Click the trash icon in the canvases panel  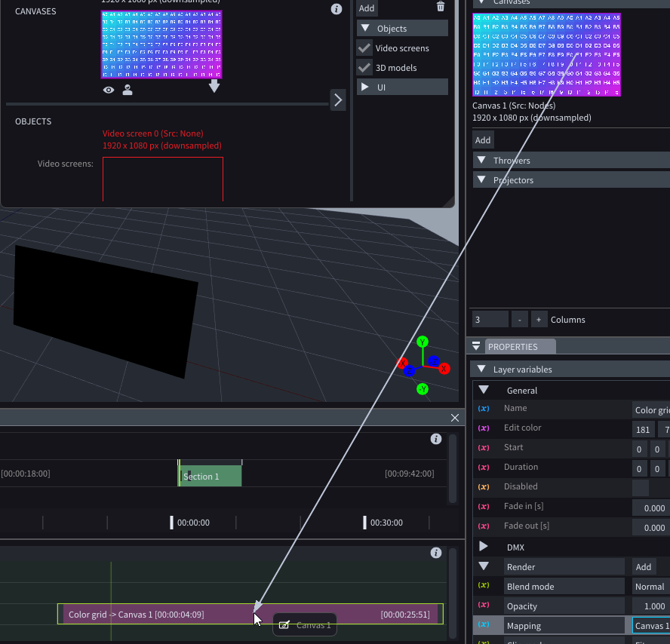tap(441, 7)
